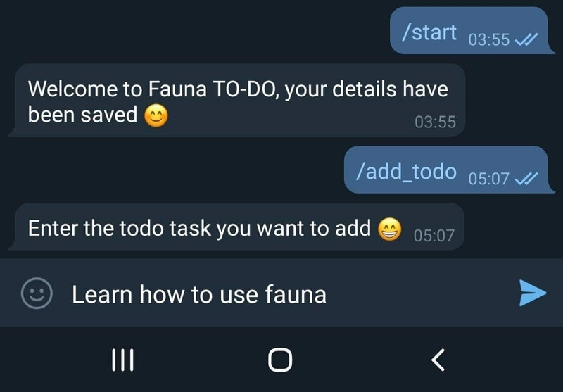The width and height of the screenshot is (563, 392).
Task: Tap the read checkmarks on /start message
Action: pos(526,39)
